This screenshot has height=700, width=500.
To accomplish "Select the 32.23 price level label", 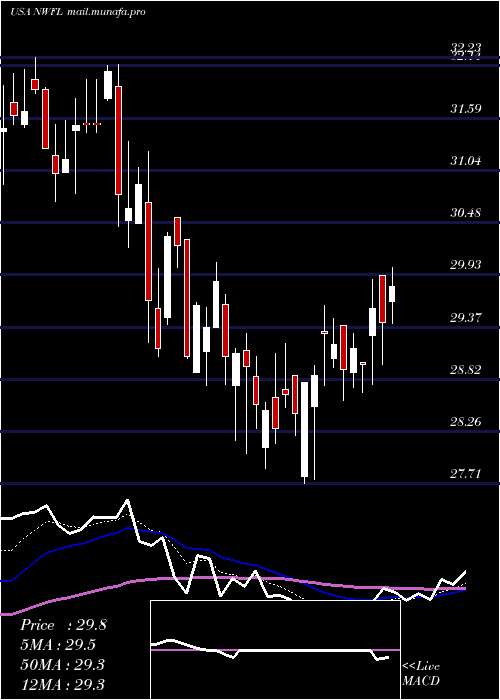I will [x=466, y=48].
